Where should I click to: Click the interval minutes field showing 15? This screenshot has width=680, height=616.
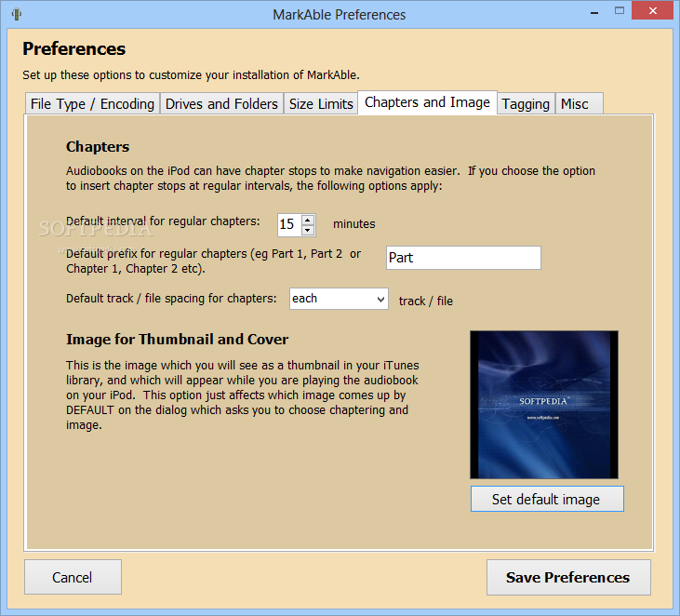[289, 224]
